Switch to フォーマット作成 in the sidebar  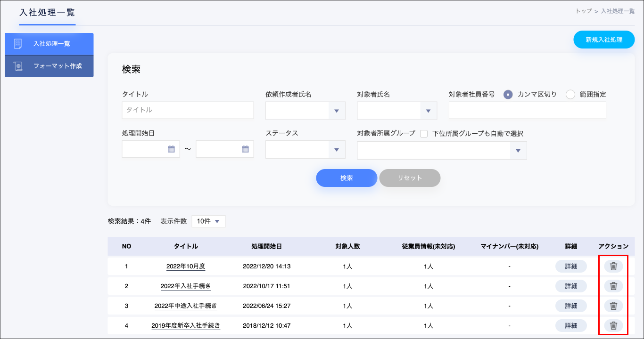click(x=58, y=66)
